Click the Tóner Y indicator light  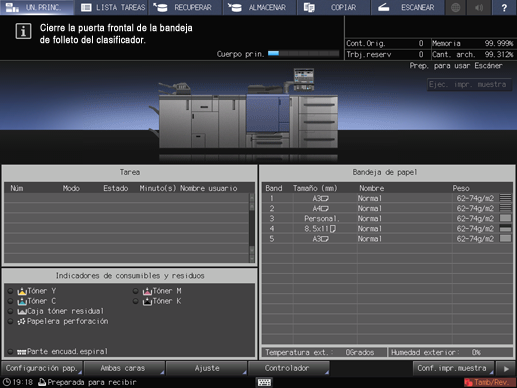pyautogui.click(x=10, y=291)
